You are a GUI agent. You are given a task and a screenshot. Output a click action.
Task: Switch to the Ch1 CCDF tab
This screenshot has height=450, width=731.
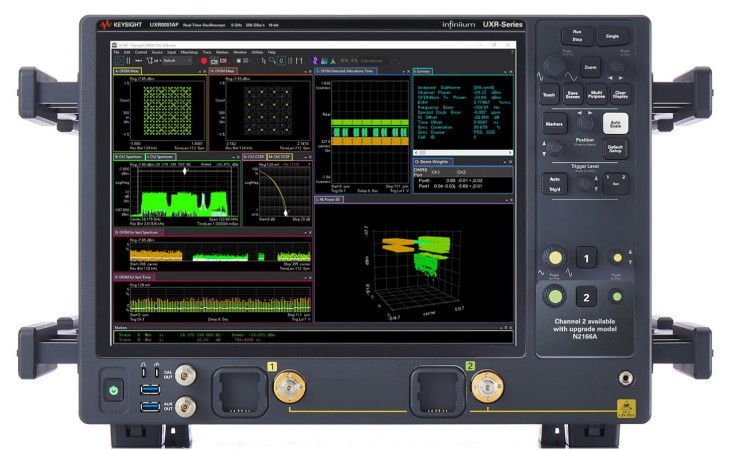(254, 157)
